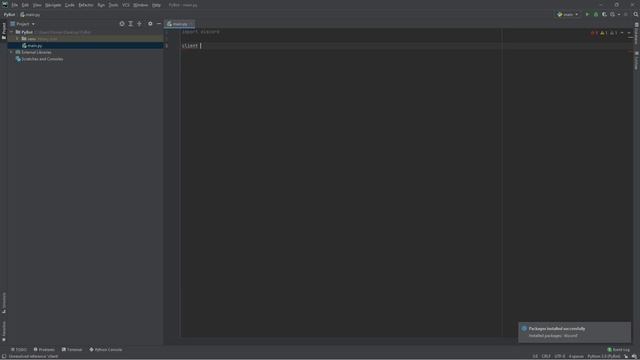Select the venv folder row
Image resolution: width=640 pixels, height=360 pixels.
click(86, 39)
